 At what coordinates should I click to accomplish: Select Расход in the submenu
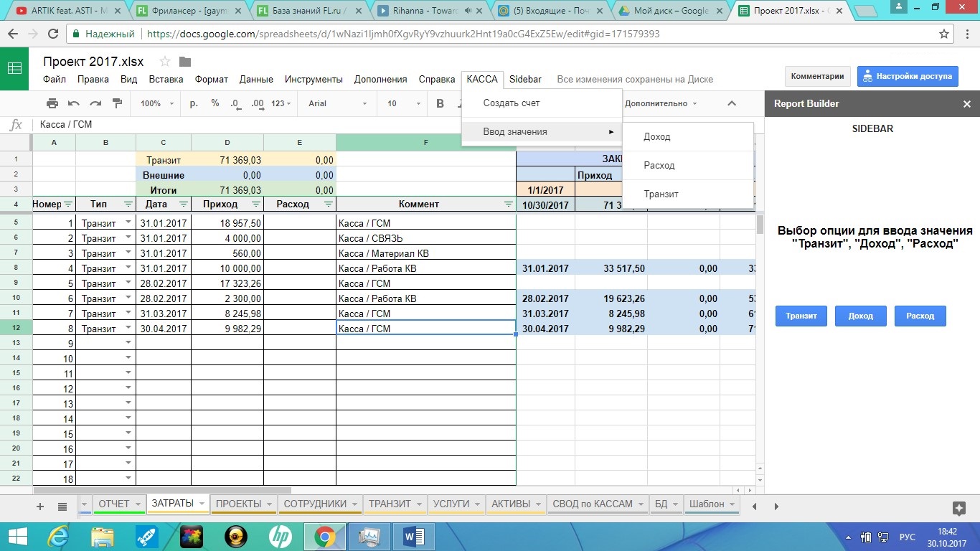688,166
